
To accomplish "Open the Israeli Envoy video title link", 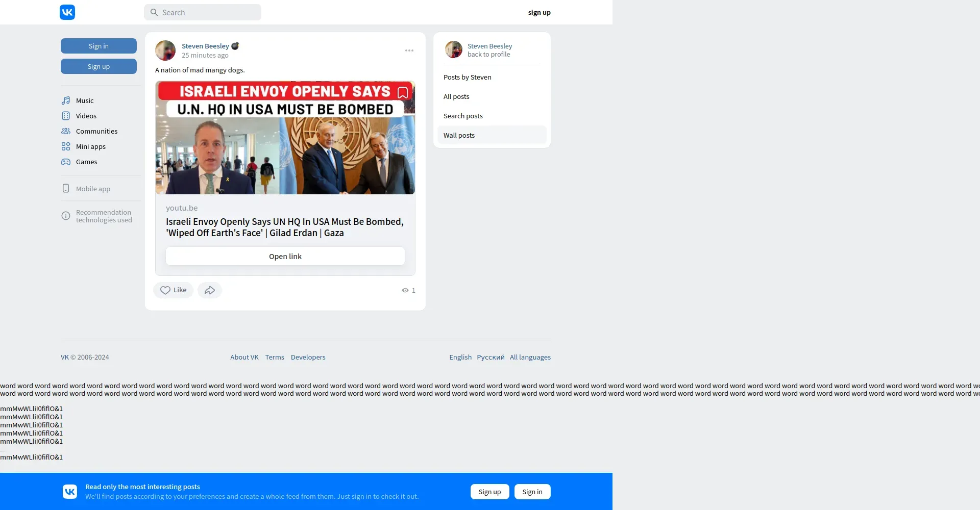I will pos(285,227).
